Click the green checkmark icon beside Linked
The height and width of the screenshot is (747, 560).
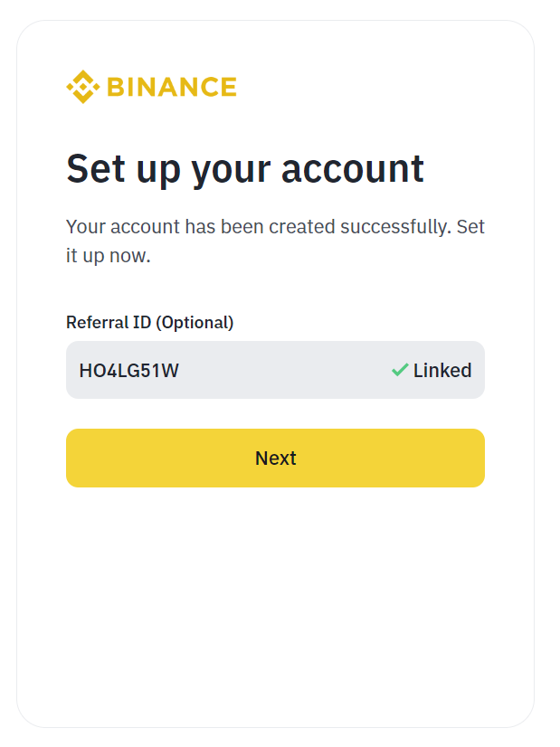pos(400,370)
